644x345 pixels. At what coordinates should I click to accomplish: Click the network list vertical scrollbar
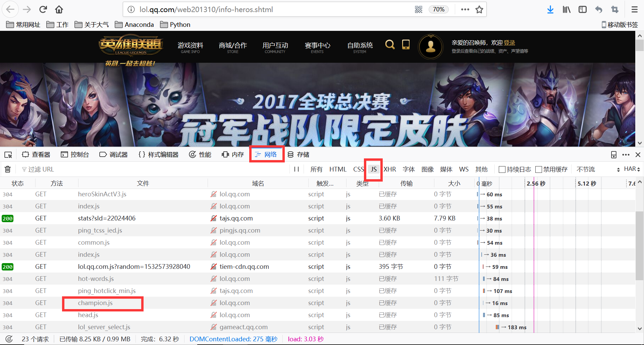tap(640, 246)
